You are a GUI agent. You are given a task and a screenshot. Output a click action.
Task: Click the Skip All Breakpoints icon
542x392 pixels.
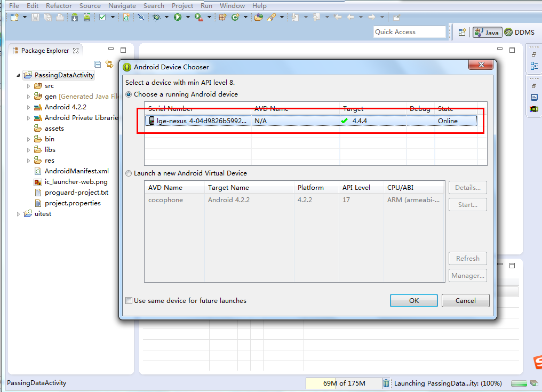click(x=141, y=17)
